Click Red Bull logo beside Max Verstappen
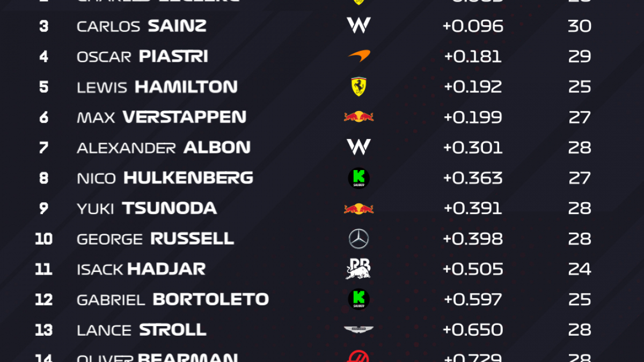The image size is (644, 362). [x=358, y=117]
